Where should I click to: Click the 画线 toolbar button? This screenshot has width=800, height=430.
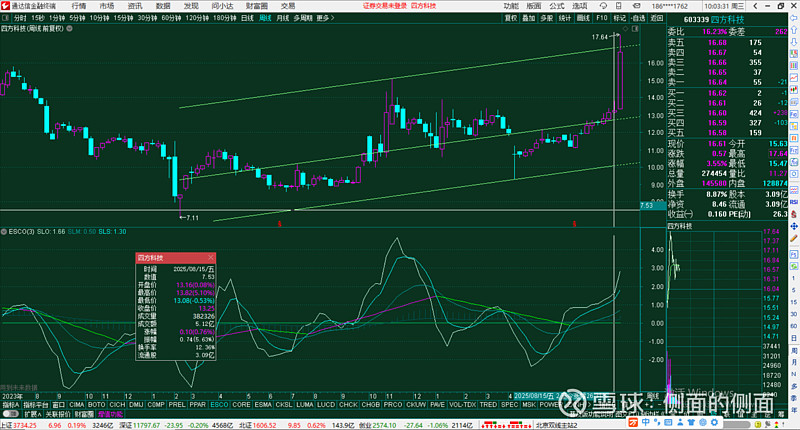tap(583, 18)
